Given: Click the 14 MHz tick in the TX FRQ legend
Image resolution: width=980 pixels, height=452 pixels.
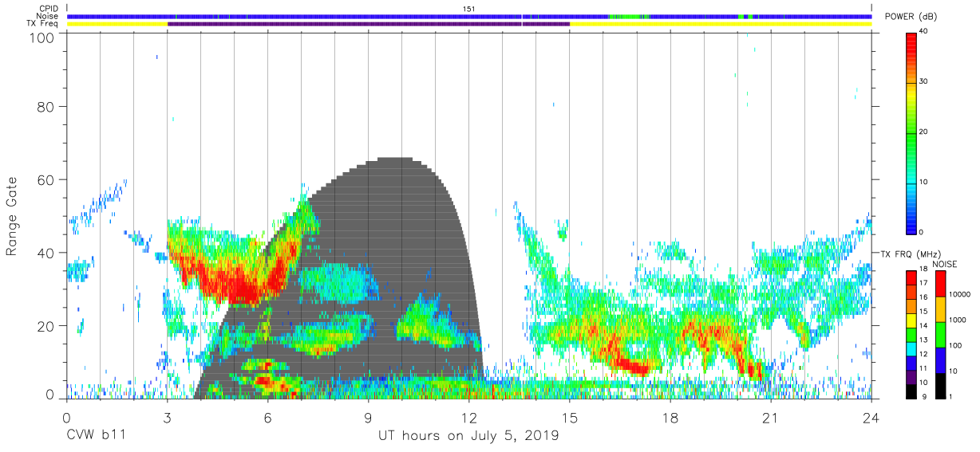Looking at the screenshot, I should [x=924, y=325].
